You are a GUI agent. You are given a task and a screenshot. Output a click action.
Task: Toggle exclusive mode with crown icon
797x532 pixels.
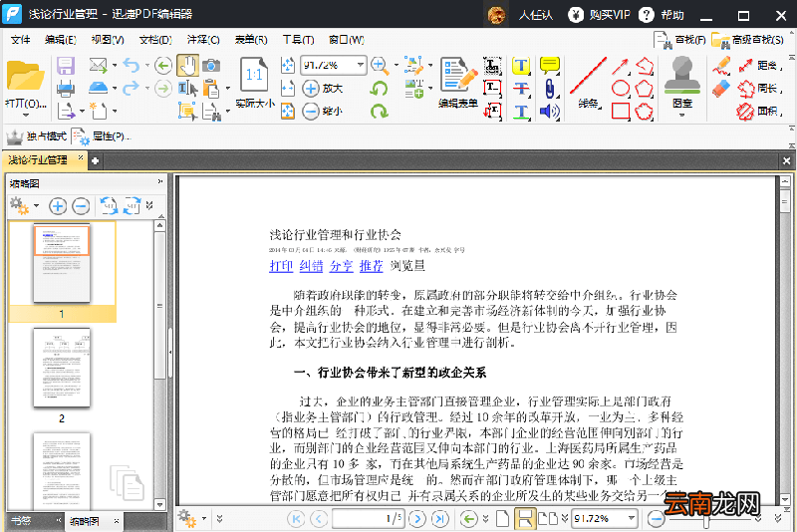(37, 136)
